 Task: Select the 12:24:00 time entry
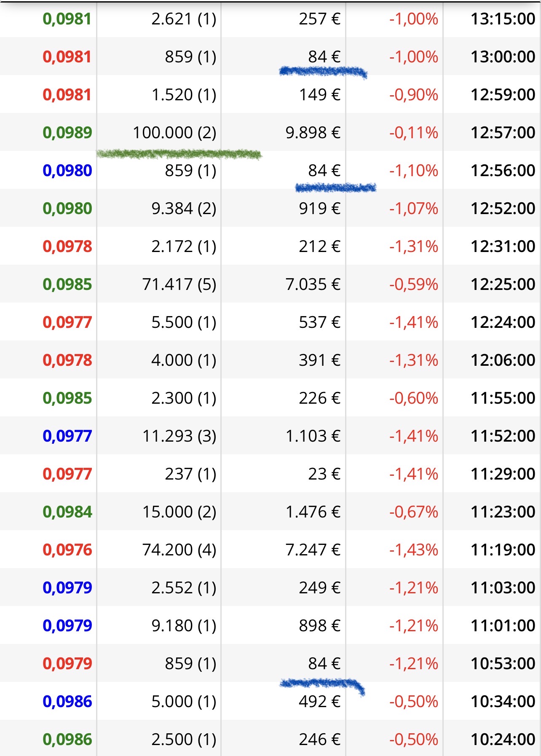(503, 322)
